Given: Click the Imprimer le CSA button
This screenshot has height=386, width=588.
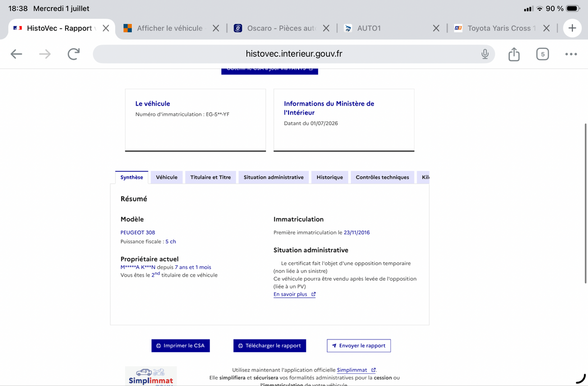Looking at the screenshot, I should (x=181, y=345).
